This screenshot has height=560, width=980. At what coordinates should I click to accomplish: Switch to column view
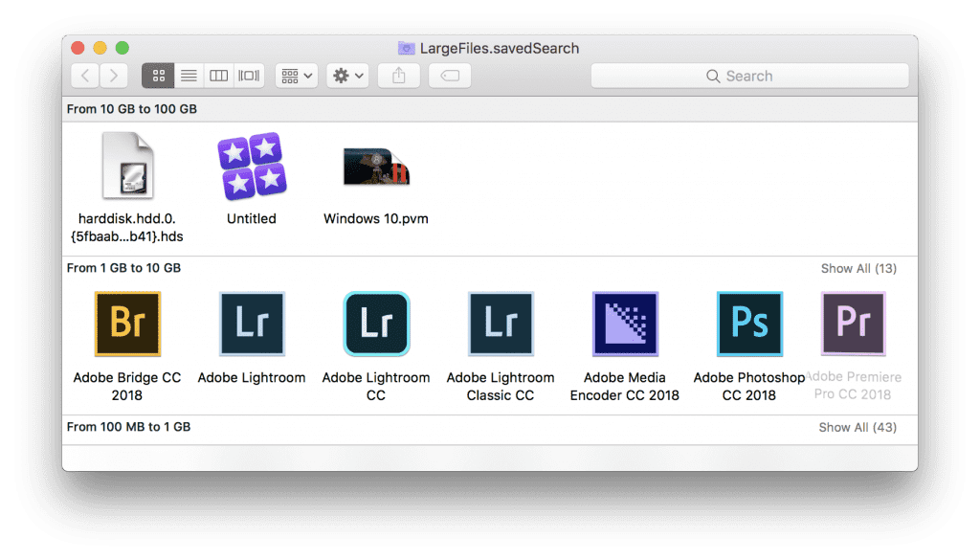(x=217, y=76)
